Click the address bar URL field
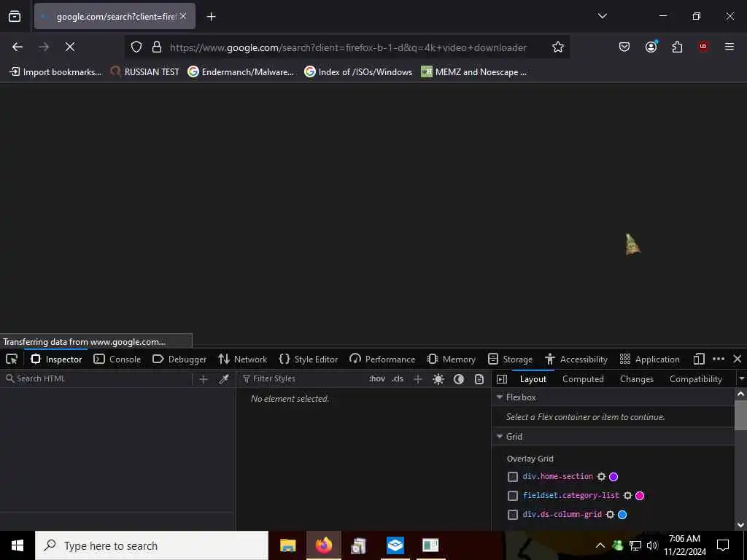This screenshot has width=747, height=560. (348, 47)
